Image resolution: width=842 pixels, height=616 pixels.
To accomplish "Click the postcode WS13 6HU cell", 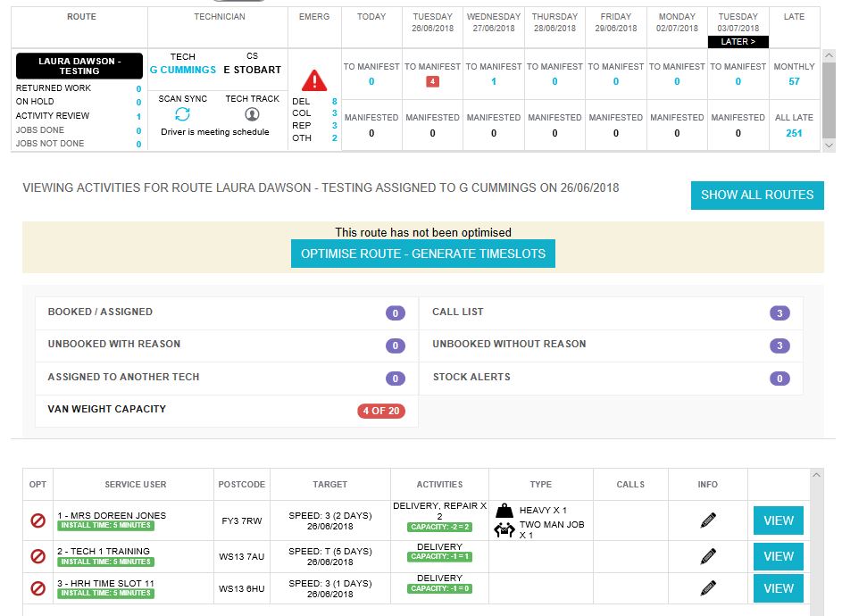I will tap(242, 589).
